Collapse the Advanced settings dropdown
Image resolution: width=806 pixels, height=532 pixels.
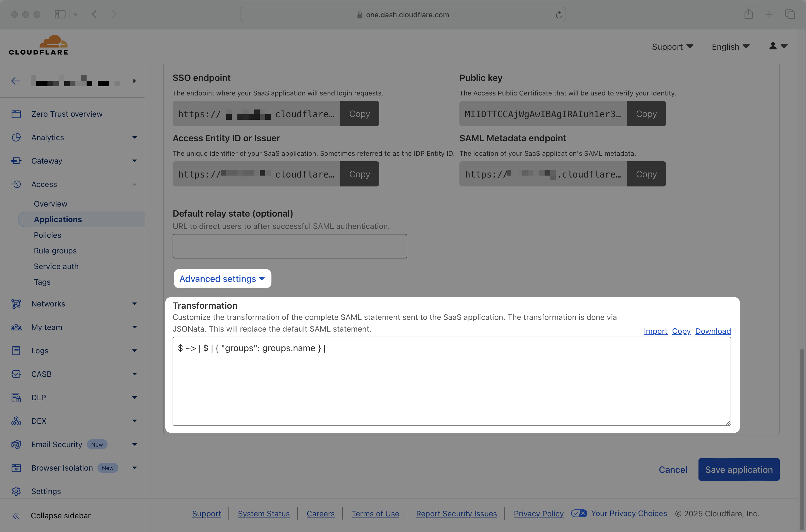tap(222, 279)
